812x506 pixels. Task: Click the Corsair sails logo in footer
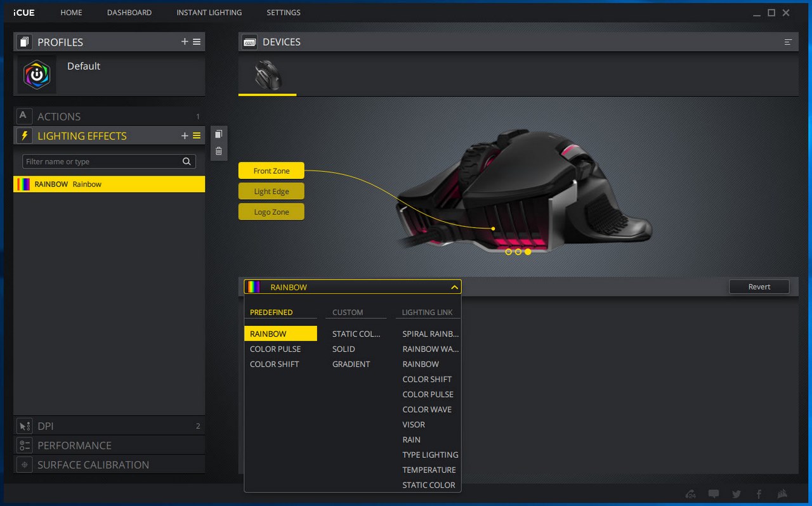782,494
